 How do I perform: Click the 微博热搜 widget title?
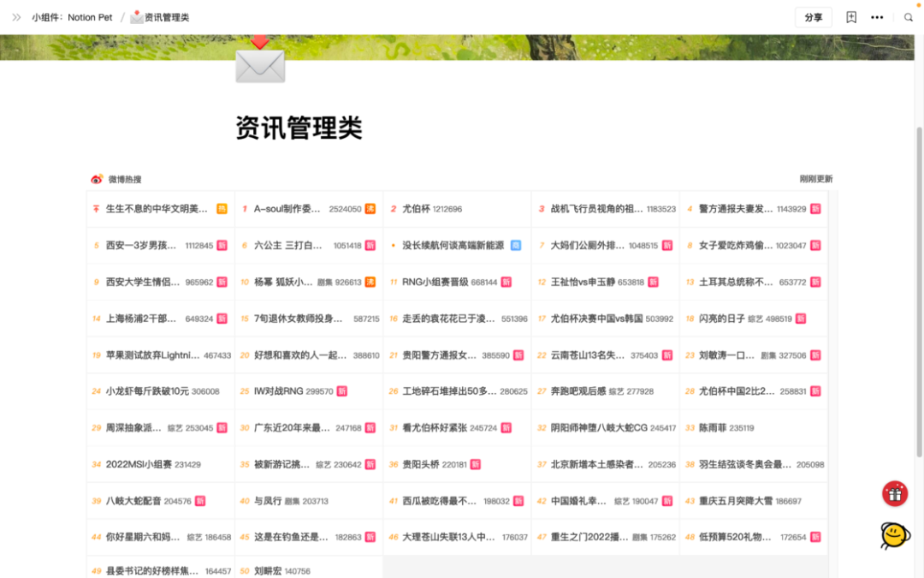(125, 179)
